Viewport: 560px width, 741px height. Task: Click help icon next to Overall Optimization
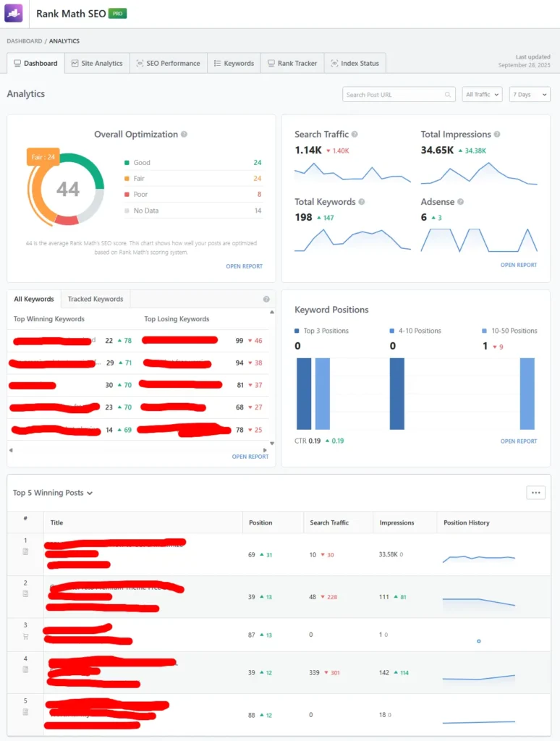[184, 135]
